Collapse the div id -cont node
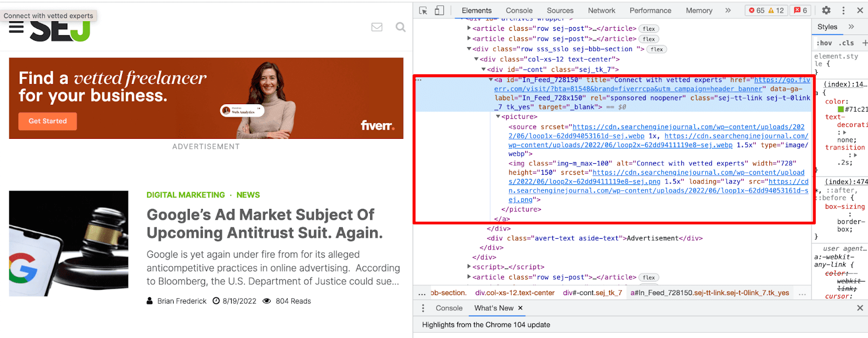 483,69
